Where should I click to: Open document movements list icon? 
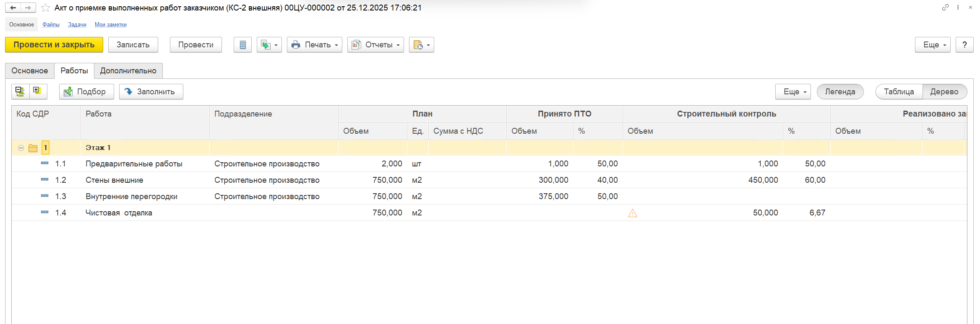click(x=242, y=45)
